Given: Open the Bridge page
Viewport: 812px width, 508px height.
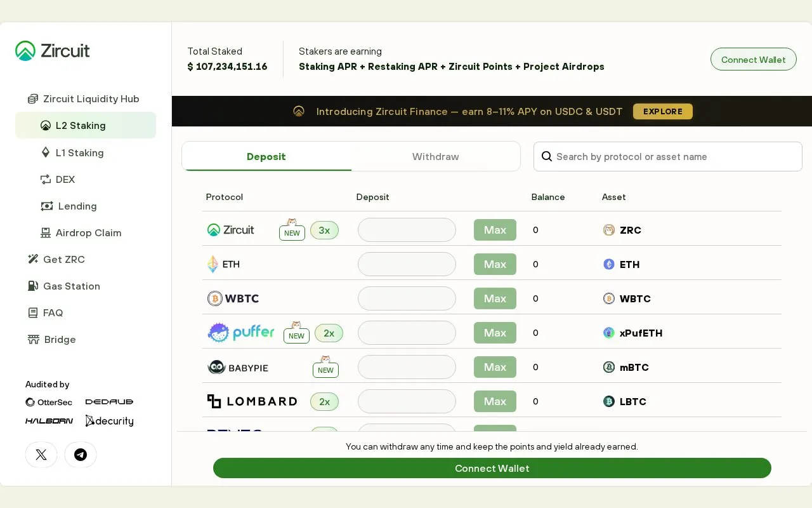Looking at the screenshot, I should point(51,339).
